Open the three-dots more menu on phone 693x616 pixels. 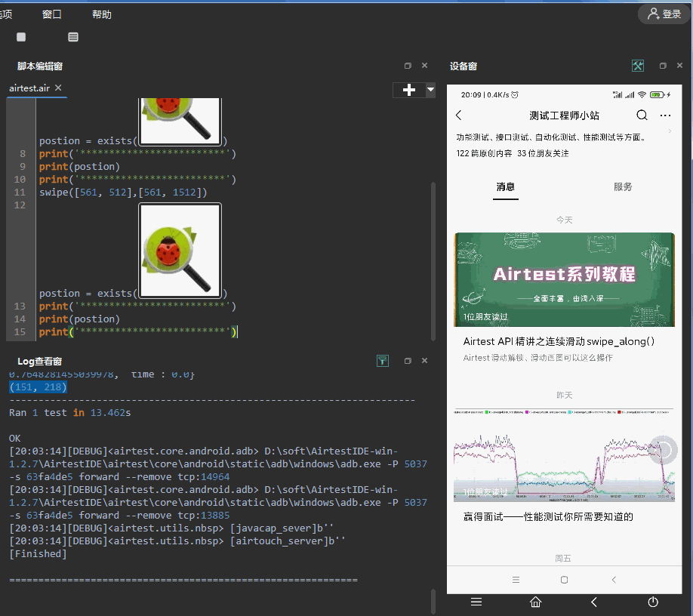665,115
